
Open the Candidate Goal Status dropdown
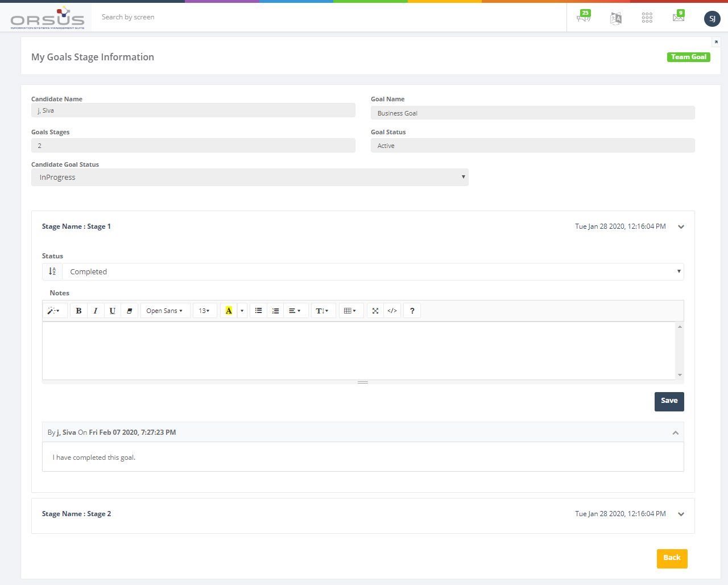coord(250,178)
